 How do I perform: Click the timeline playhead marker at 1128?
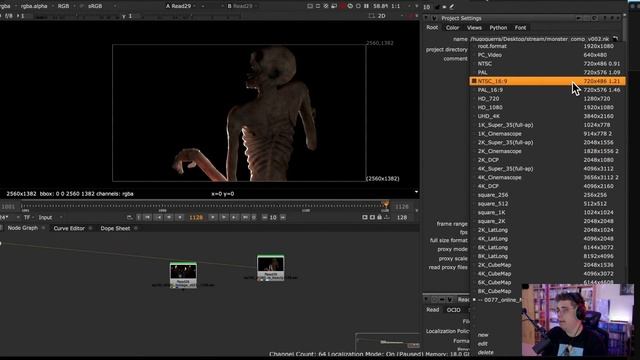click(385, 204)
